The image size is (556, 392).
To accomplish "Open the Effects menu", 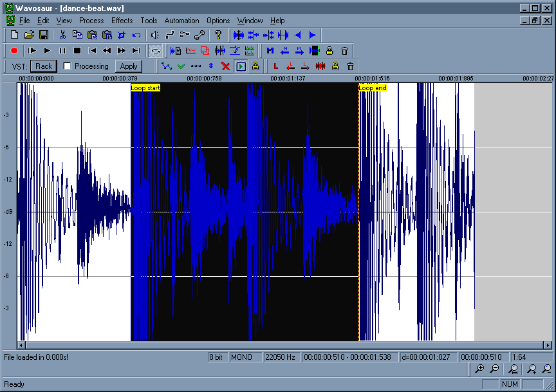I will coord(122,21).
